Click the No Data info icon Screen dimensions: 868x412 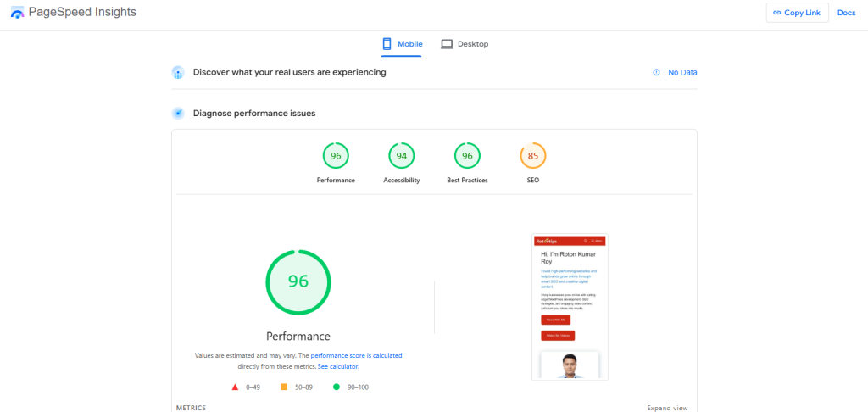657,73
